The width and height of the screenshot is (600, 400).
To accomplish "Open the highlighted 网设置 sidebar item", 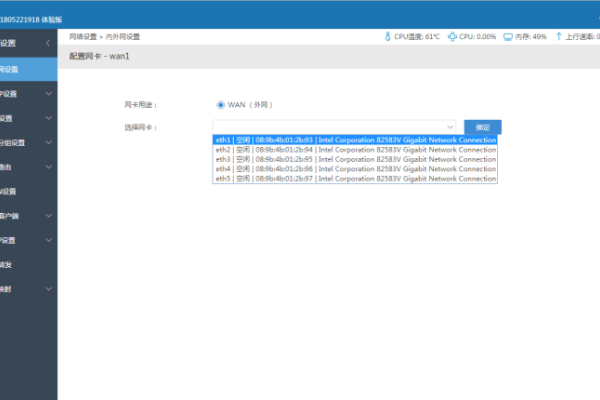I will pyautogui.click(x=29, y=69).
